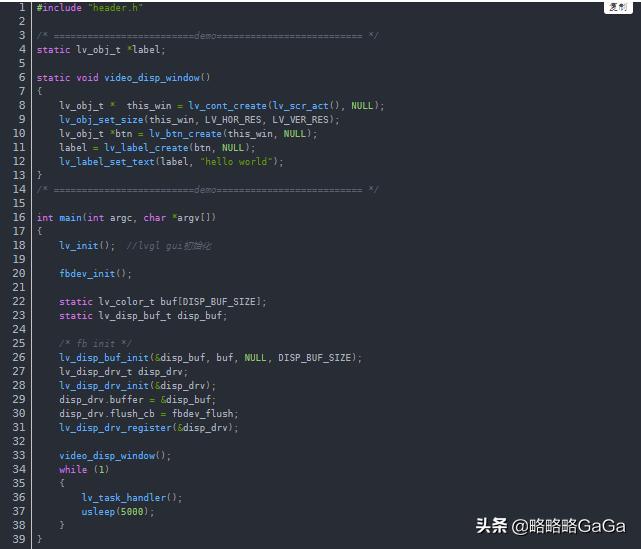Click the "this_win" variable on line 8
Image resolution: width=641 pixels, height=549 pixels.
tap(149, 106)
